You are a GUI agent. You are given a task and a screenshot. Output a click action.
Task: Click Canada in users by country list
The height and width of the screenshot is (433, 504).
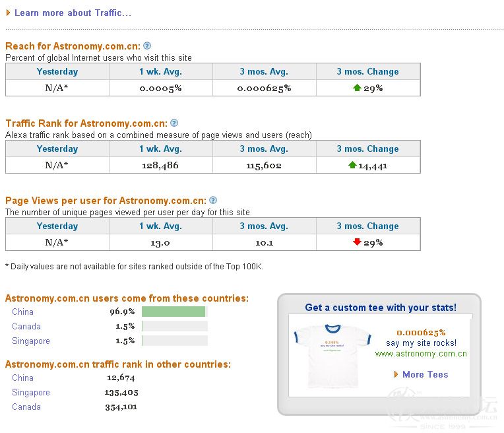click(x=26, y=326)
